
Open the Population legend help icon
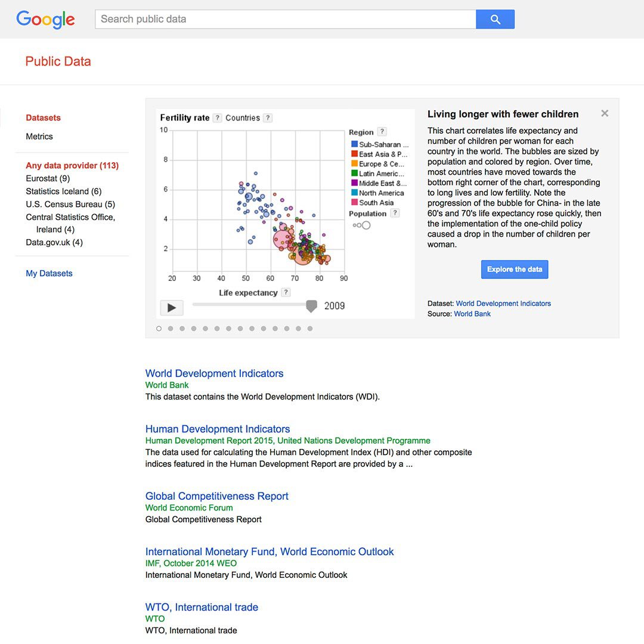[x=395, y=213]
